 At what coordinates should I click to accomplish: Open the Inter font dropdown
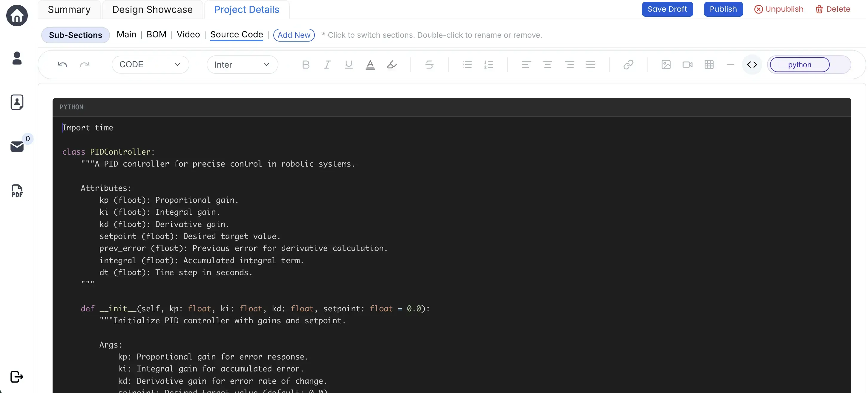click(242, 64)
